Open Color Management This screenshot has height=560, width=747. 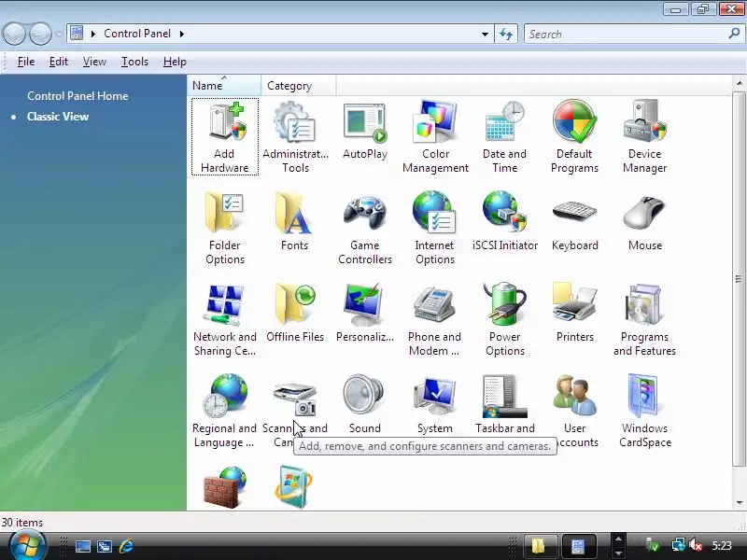click(x=435, y=137)
